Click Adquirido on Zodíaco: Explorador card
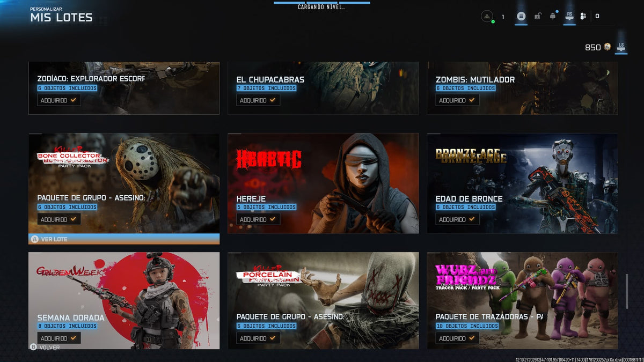This screenshot has width=644, height=362. (x=59, y=100)
